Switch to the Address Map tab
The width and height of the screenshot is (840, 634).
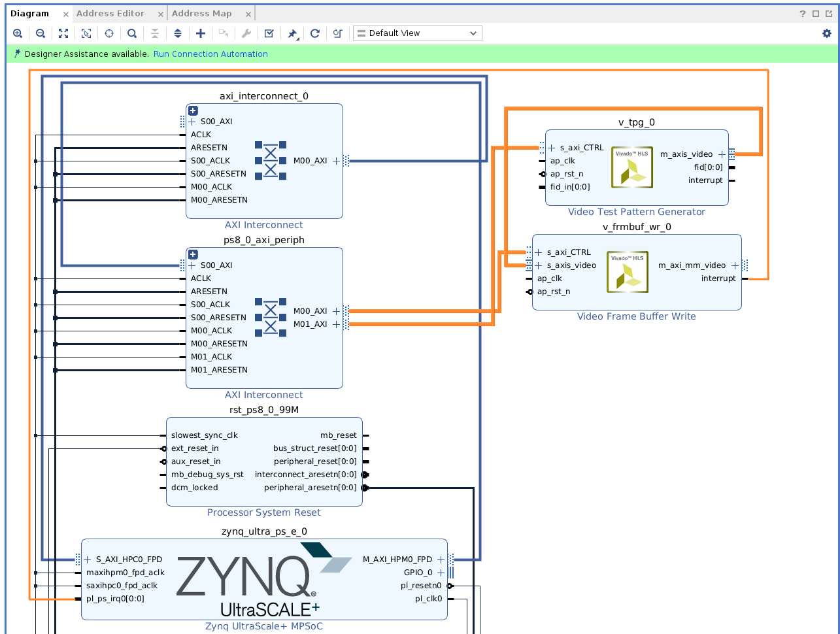(201, 14)
